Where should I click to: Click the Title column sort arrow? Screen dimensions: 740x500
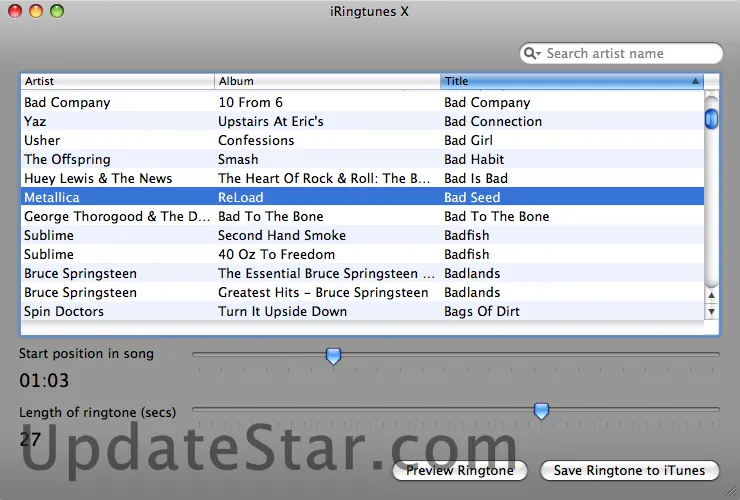pos(695,81)
